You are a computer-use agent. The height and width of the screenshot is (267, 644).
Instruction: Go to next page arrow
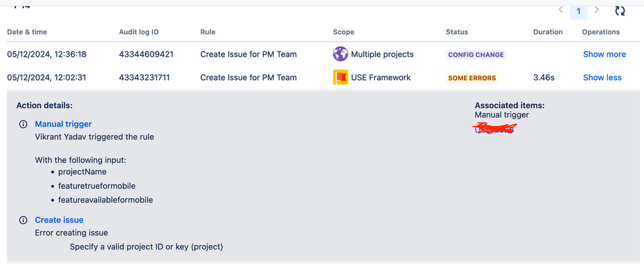[597, 10]
